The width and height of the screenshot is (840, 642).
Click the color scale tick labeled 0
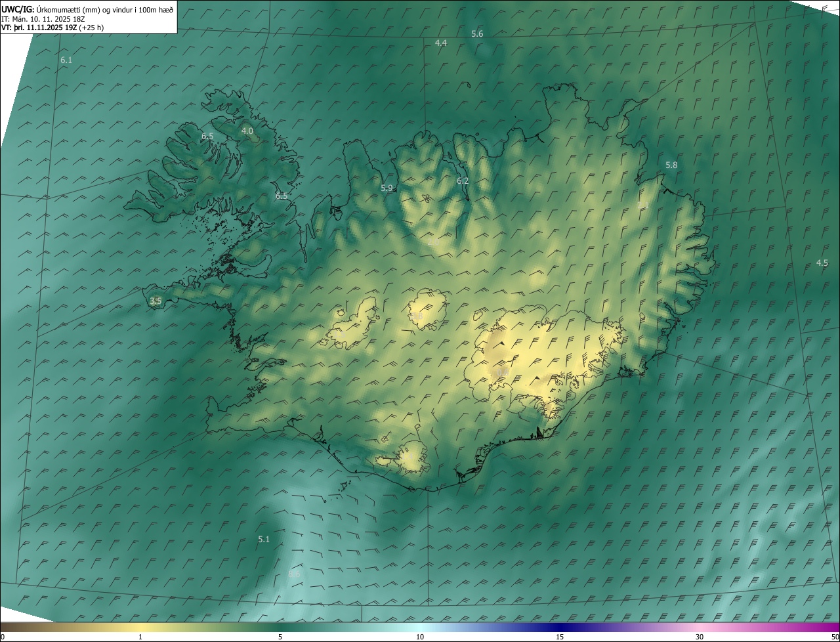click(x=2, y=637)
